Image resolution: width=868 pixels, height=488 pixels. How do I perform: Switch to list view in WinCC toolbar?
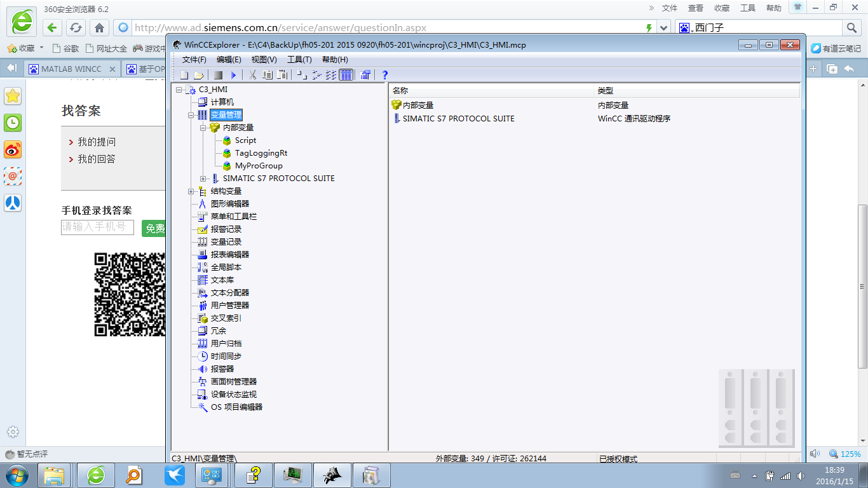click(331, 75)
